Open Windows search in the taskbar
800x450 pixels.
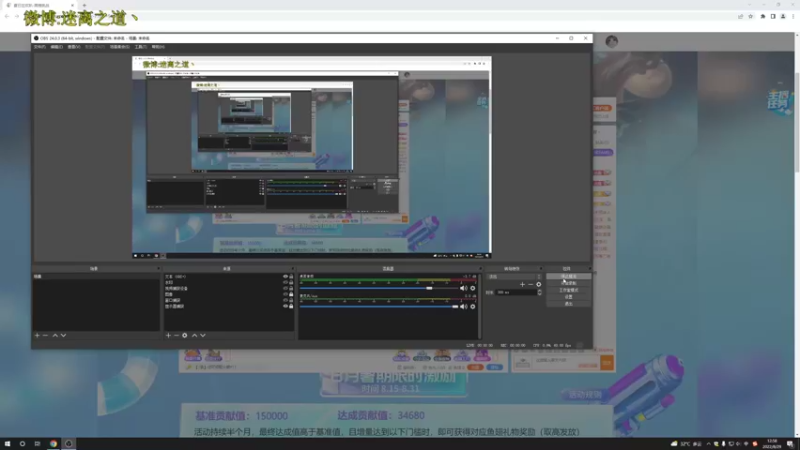pos(22,443)
